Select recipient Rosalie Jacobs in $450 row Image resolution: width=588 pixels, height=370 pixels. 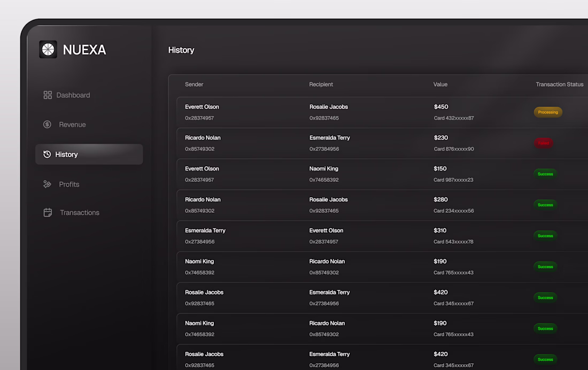[x=329, y=107]
